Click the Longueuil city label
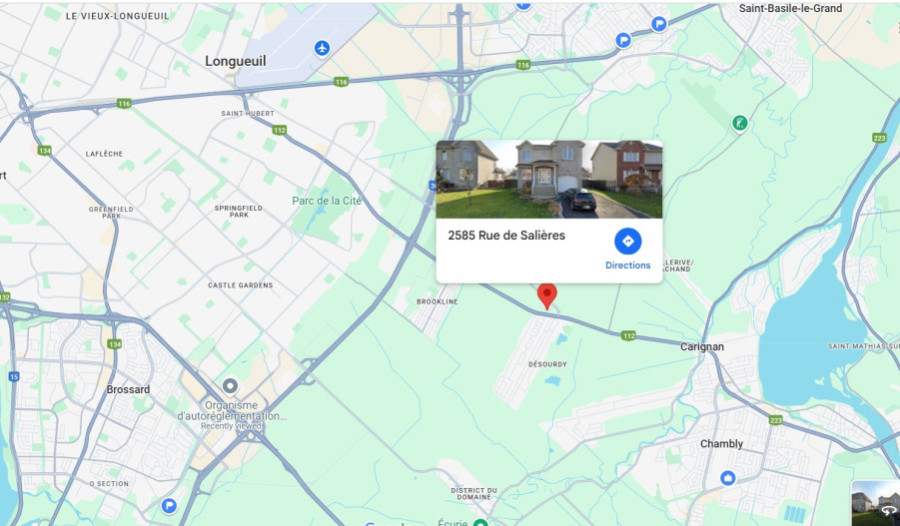This screenshot has height=526, width=900. (x=235, y=61)
